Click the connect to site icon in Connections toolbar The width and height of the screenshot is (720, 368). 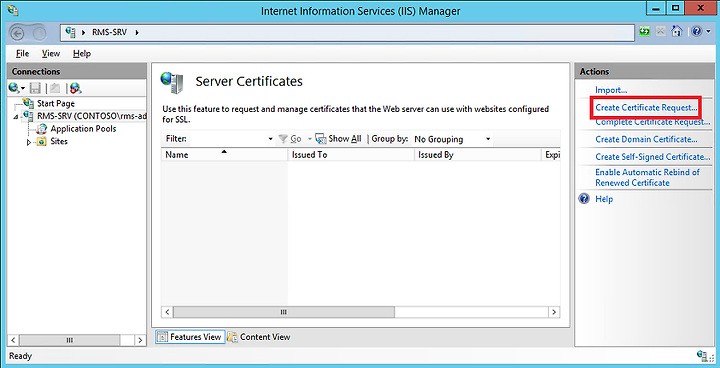(x=76, y=88)
